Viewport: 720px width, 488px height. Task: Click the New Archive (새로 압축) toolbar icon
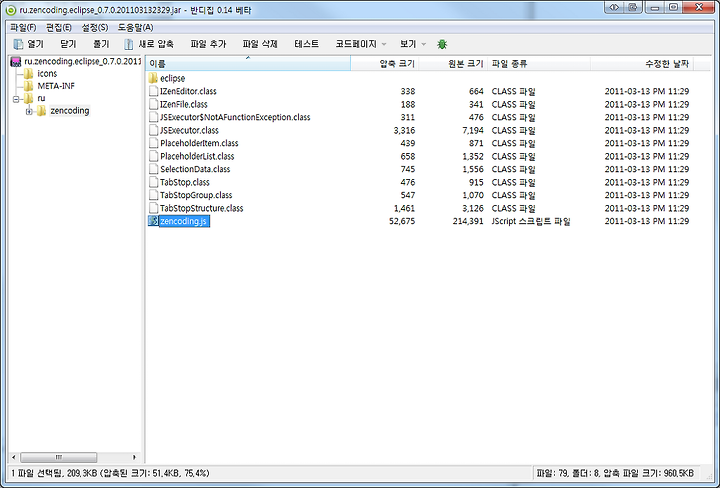click(x=129, y=44)
